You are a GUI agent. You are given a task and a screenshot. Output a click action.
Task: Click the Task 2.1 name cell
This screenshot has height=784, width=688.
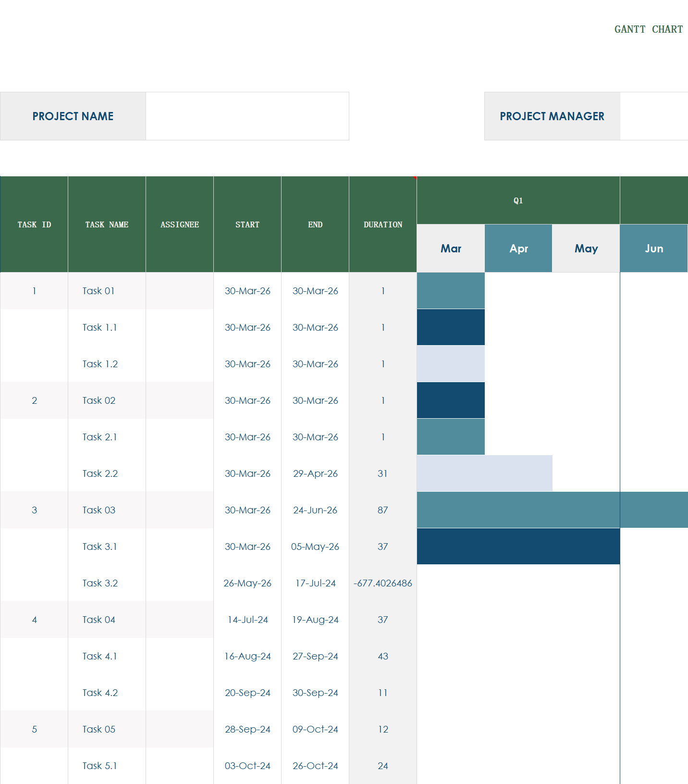[107, 437]
